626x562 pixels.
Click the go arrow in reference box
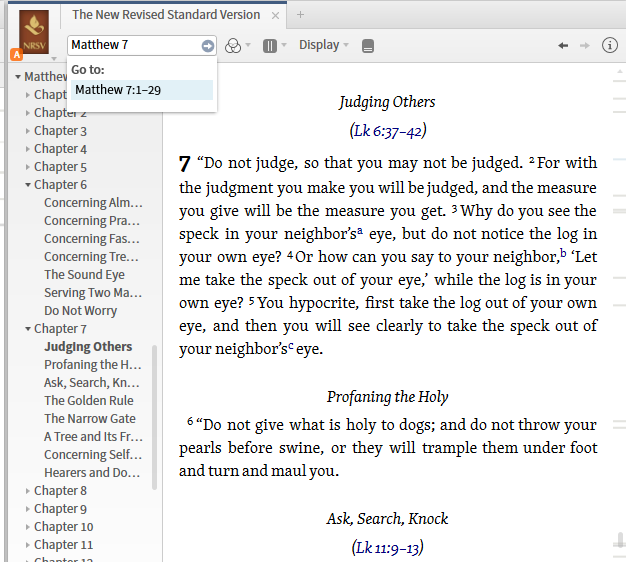coord(208,46)
